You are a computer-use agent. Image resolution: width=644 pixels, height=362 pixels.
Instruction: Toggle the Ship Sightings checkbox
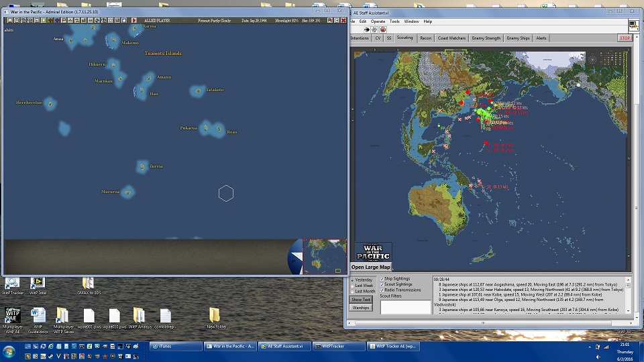(382, 279)
